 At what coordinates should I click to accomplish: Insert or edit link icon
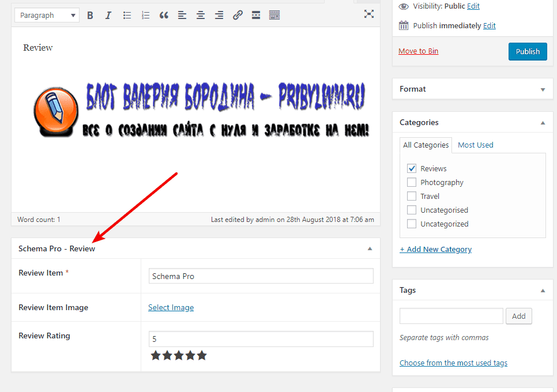238,15
